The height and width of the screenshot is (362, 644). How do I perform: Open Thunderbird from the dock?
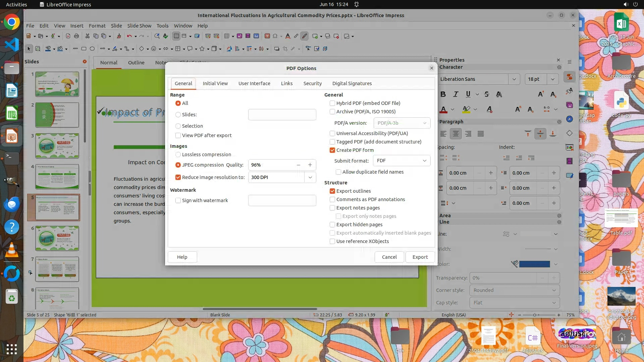pos(12,204)
